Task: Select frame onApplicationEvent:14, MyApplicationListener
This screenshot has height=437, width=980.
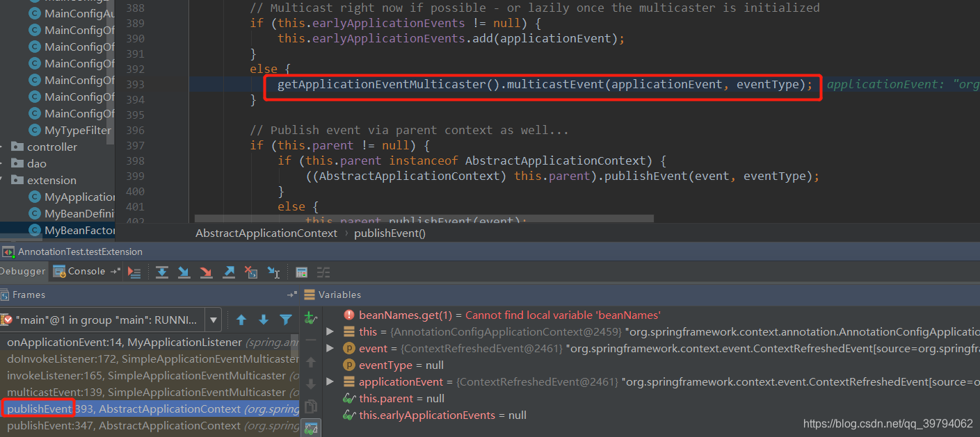Action: [x=150, y=343]
